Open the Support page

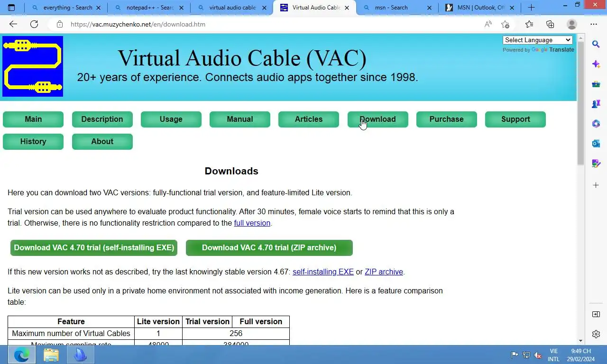pos(515,119)
